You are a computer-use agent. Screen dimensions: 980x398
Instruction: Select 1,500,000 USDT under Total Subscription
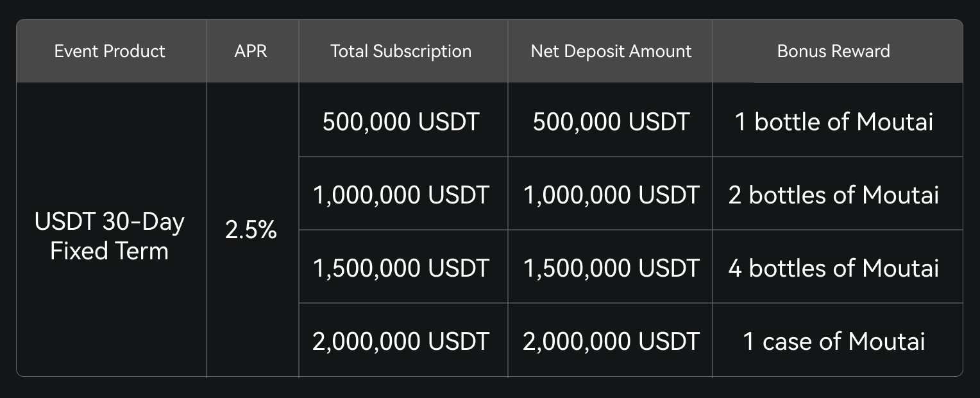tap(401, 268)
